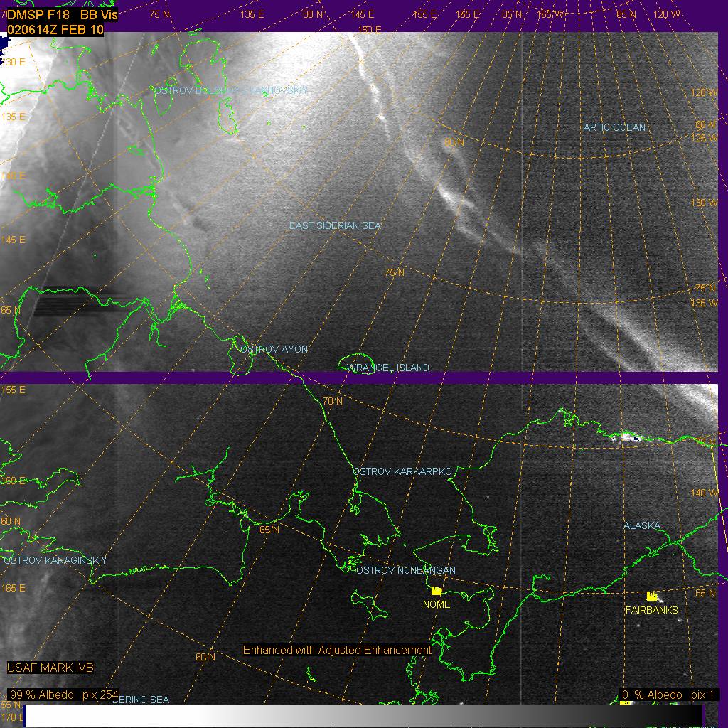Select the "DMSP F18 BB Vis" title text
The height and width of the screenshot is (728, 728).
point(63,15)
